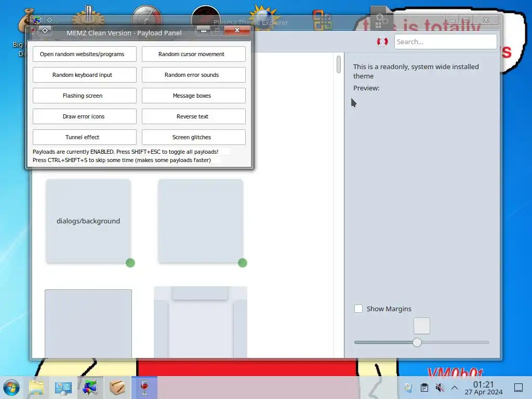Image resolution: width=532 pixels, height=399 pixels.
Task: Click the square color swatch above the slider
Action: (422, 326)
